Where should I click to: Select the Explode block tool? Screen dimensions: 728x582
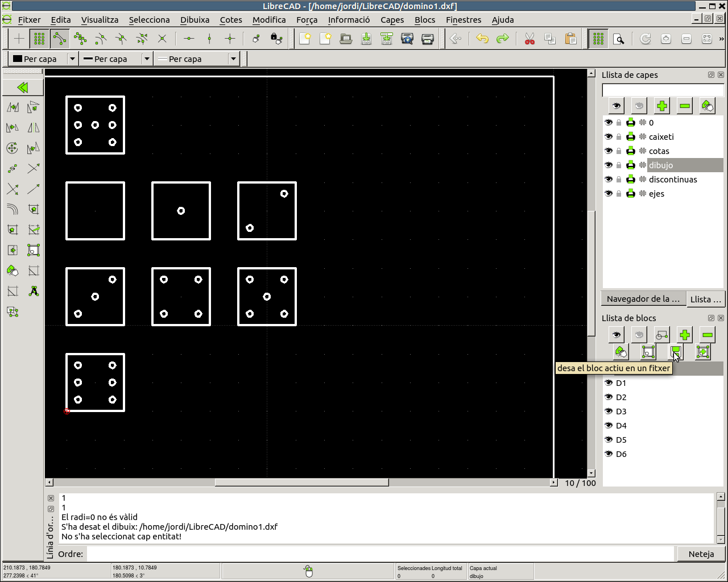[x=13, y=311]
